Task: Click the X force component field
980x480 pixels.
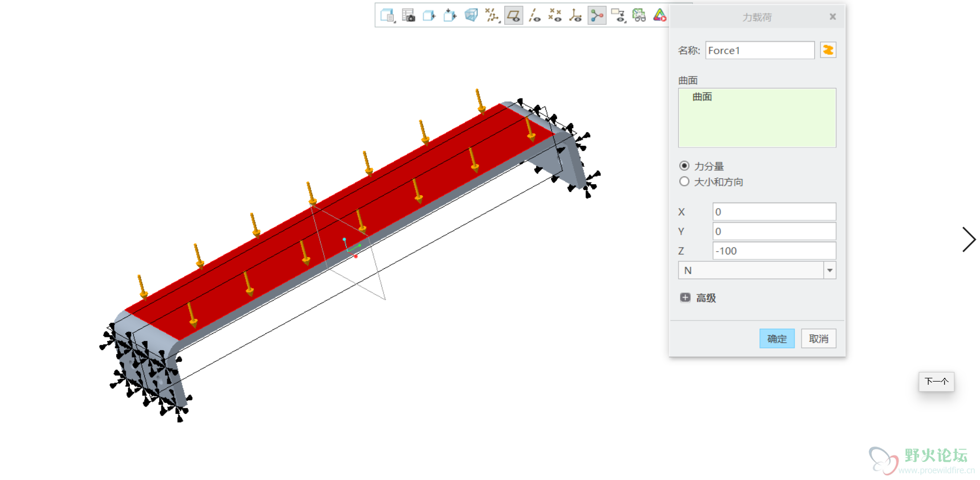Action: click(x=774, y=212)
